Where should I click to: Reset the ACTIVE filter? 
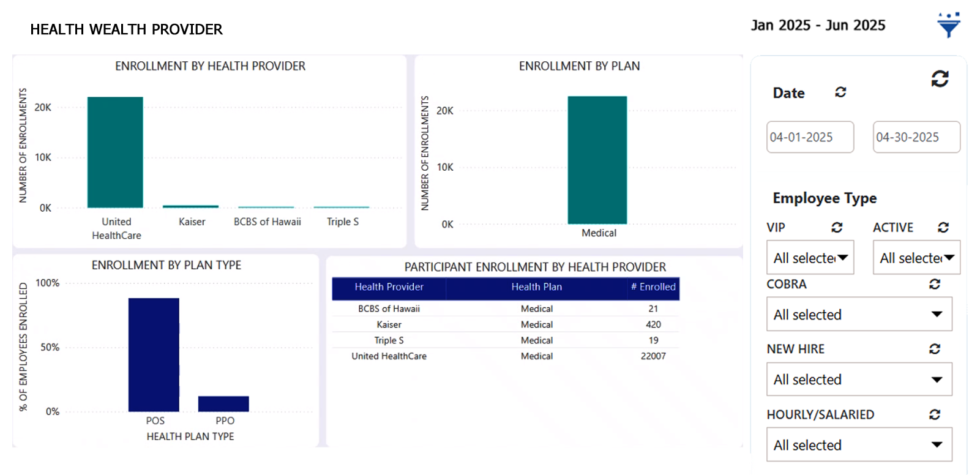(x=943, y=228)
